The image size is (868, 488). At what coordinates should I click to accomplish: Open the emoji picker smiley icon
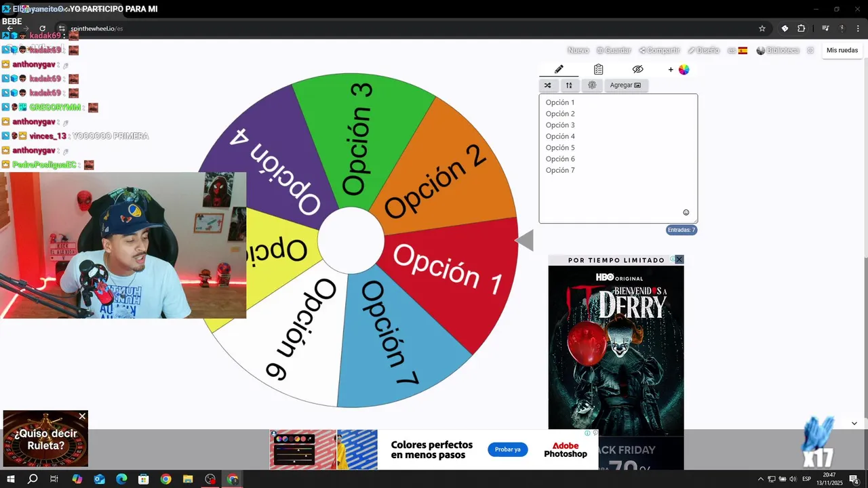[x=686, y=212]
